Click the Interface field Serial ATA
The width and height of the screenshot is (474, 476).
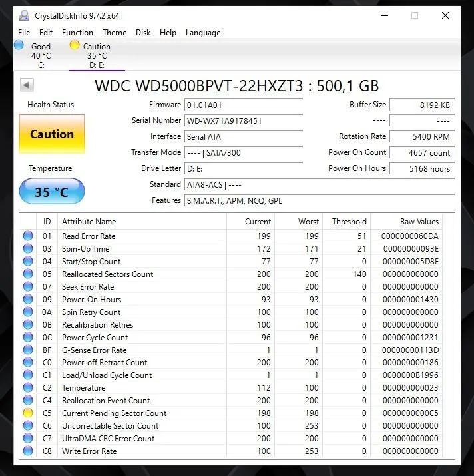pos(243,137)
